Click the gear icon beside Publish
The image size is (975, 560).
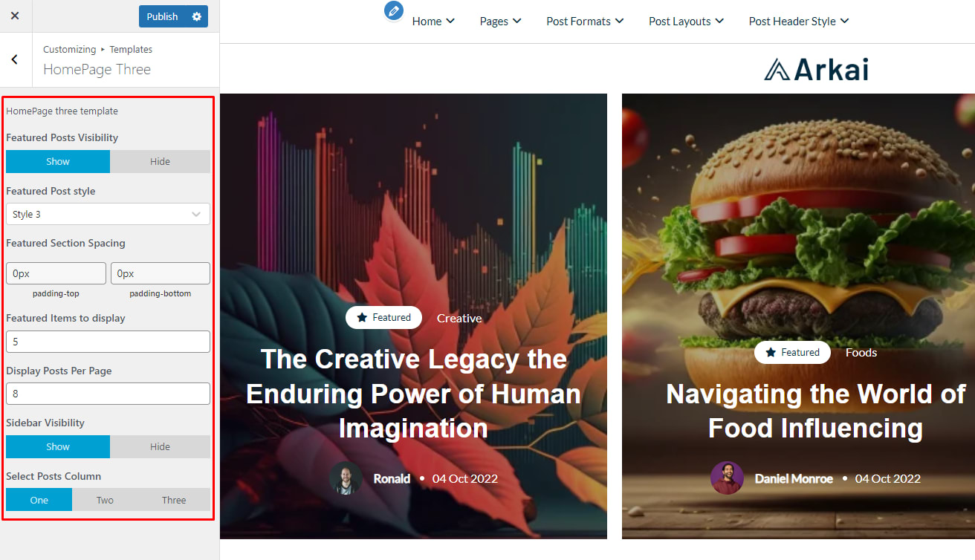point(196,16)
